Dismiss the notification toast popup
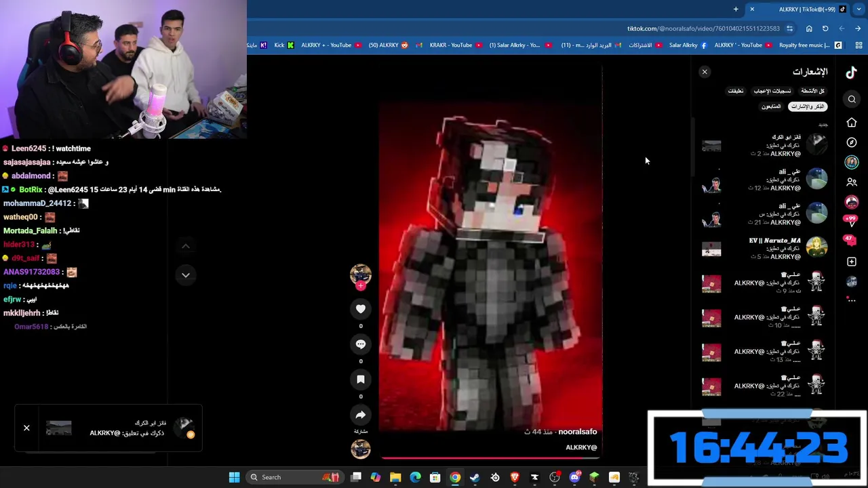The height and width of the screenshot is (488, 868). pyautogui.click(x=26, y=428)
